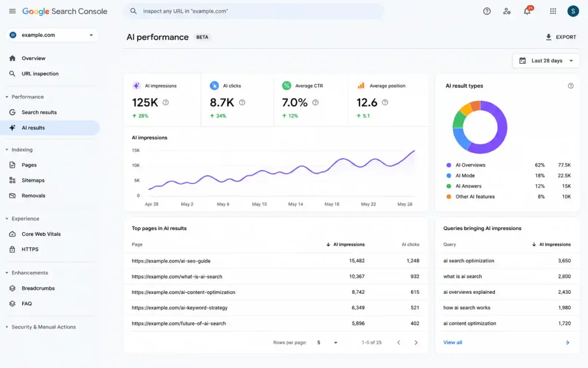Open the what-is-ai-search page row
This screenshot has height=368, width=588.
275,277
